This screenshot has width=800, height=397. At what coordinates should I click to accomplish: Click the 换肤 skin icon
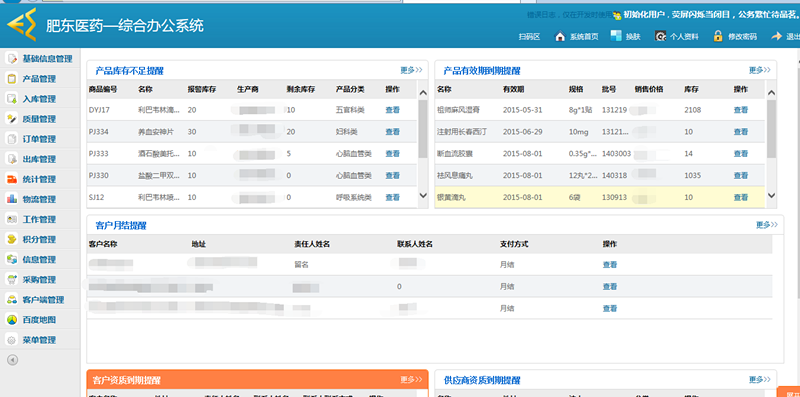coord(616,36)
